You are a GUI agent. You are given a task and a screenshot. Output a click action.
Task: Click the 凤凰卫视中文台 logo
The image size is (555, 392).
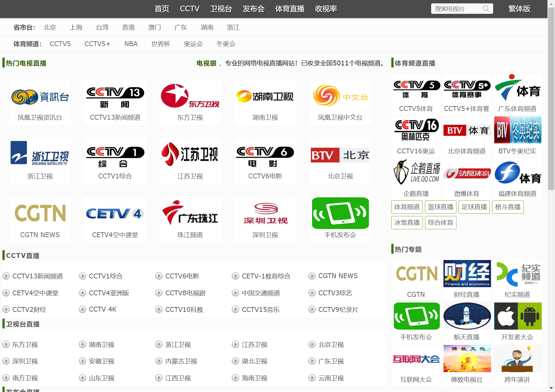point(340,96)
